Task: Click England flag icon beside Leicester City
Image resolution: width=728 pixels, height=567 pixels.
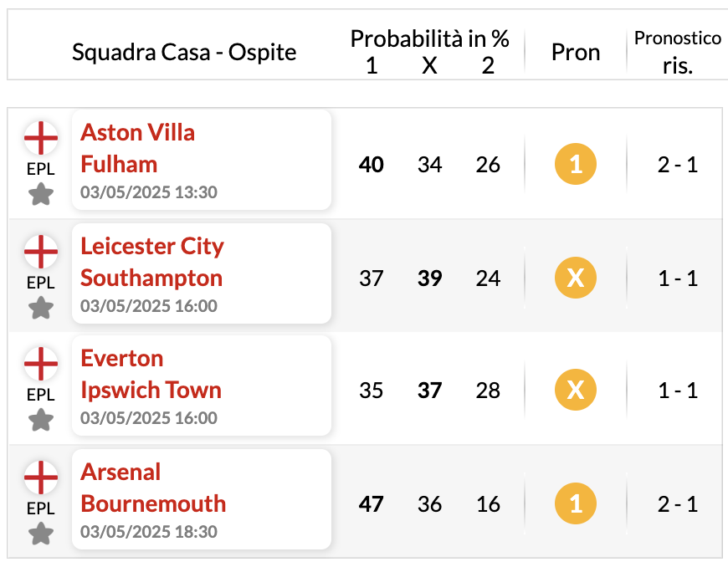Action: [x=41, y=252]
